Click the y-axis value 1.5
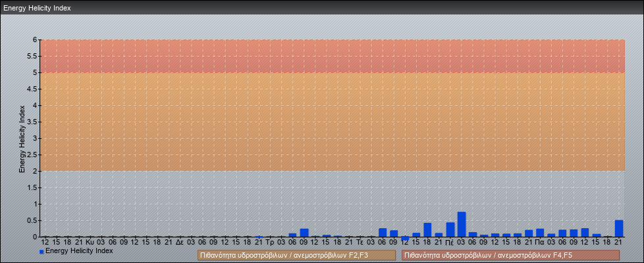The width and height of the screenshot is (644, 263). pos(33,187)
